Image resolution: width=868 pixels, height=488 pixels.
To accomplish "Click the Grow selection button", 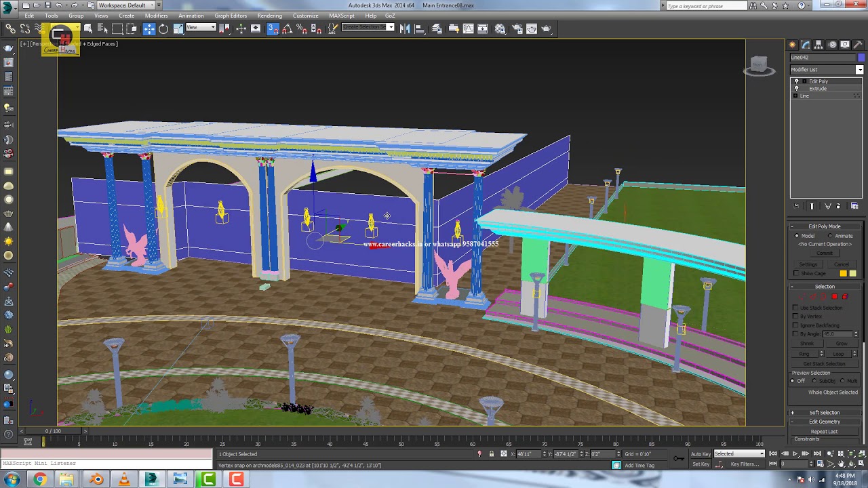I will pyautogui.click(x=842, y=343).
